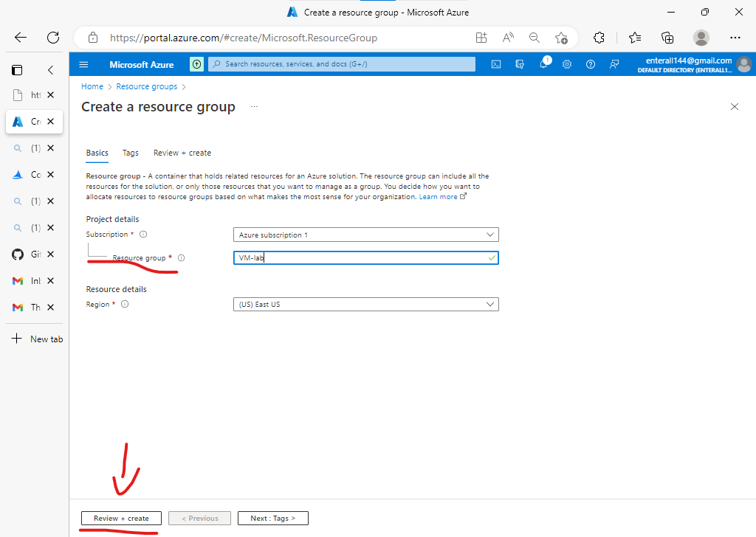Click the info tooltip beside Region

pyautogui.click(x=124, y=304)
